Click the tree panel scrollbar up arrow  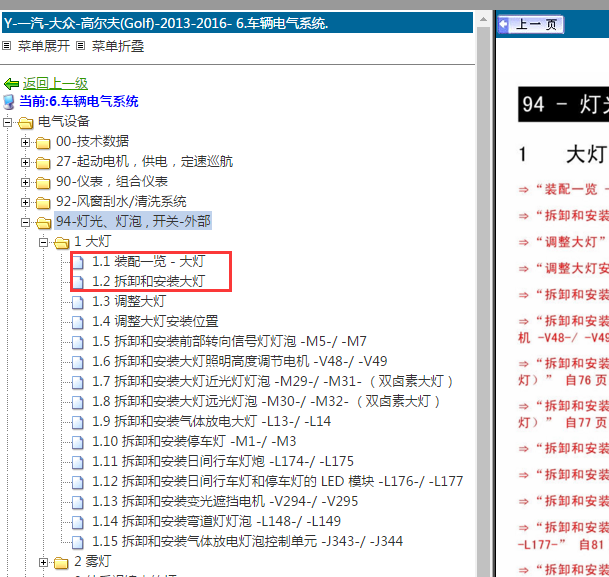[x=484, y=19]
